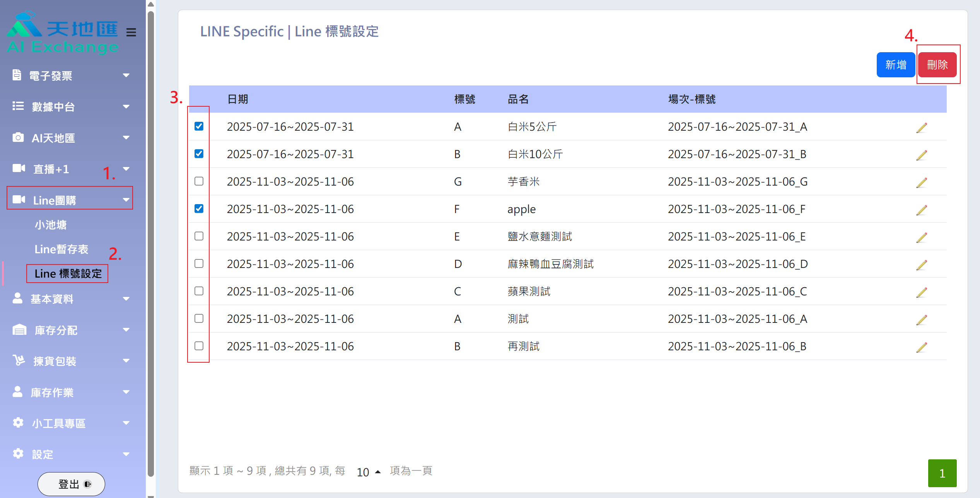980x498 pixels.
Task: Click the hamburger menu icon beside logo
Action: 131,32
